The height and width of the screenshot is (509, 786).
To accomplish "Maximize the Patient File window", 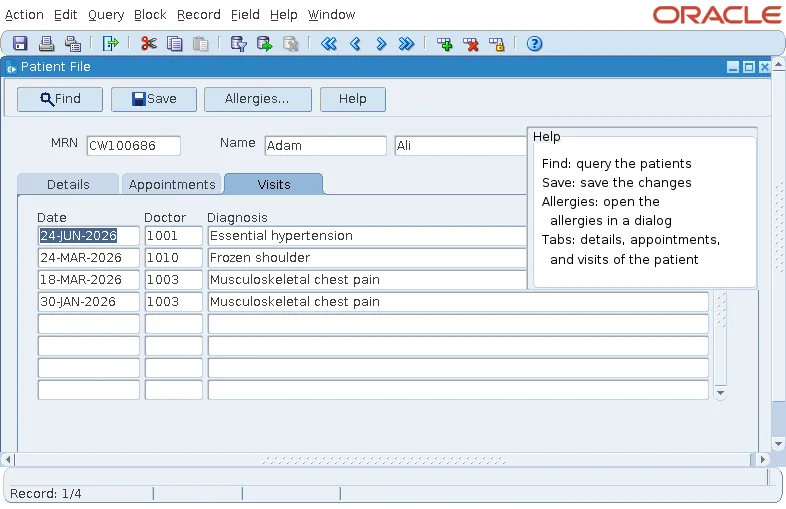I will [748, 67].
